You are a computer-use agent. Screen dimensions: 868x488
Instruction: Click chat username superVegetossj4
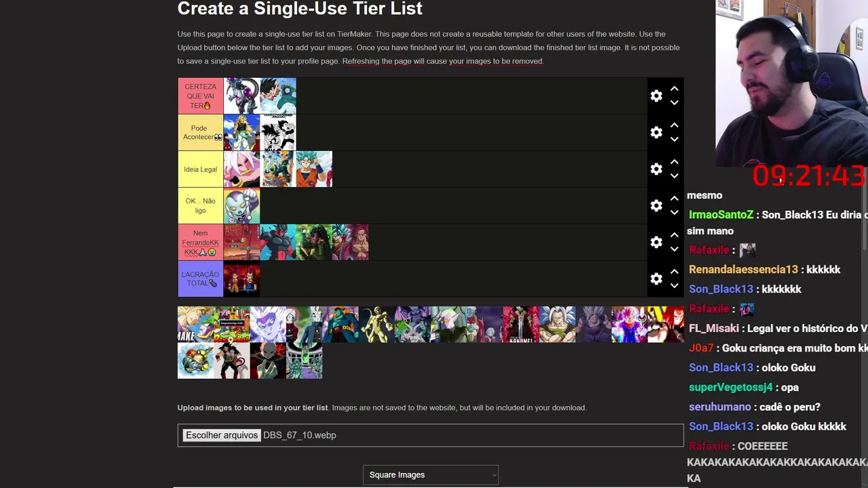730,388
